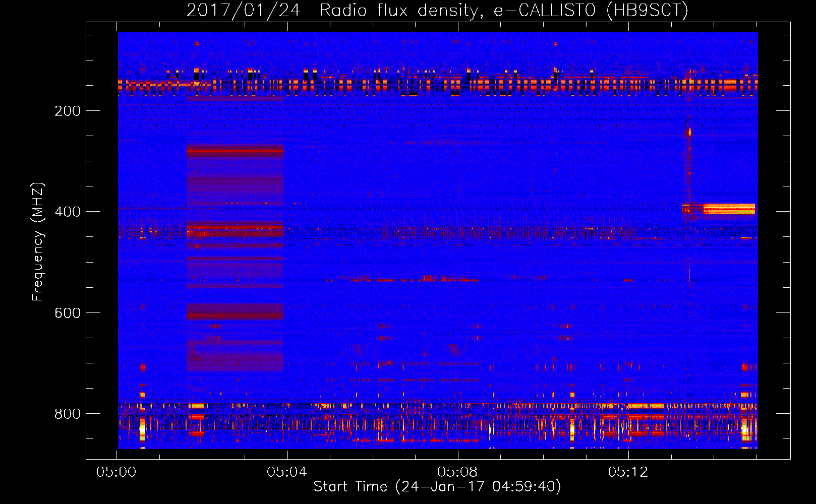Click the bright yellow burst near 400 MHz
The image size is (816, 504).
pyautogui.click(x=729, y=209)
